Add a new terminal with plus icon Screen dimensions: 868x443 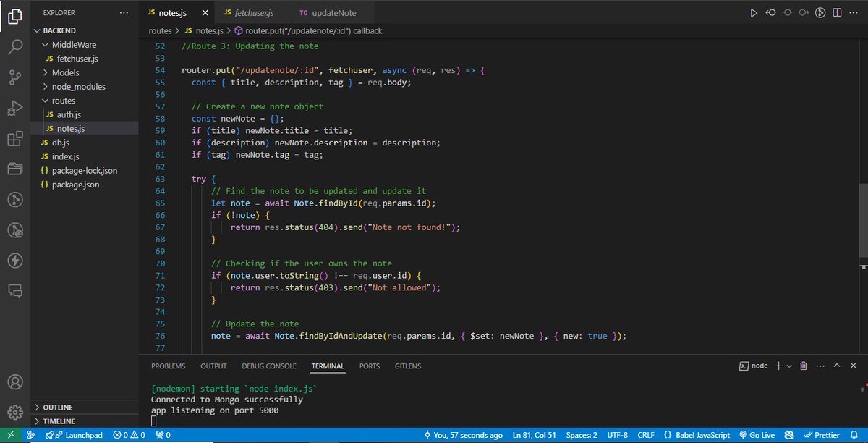(x=778, y=366)
